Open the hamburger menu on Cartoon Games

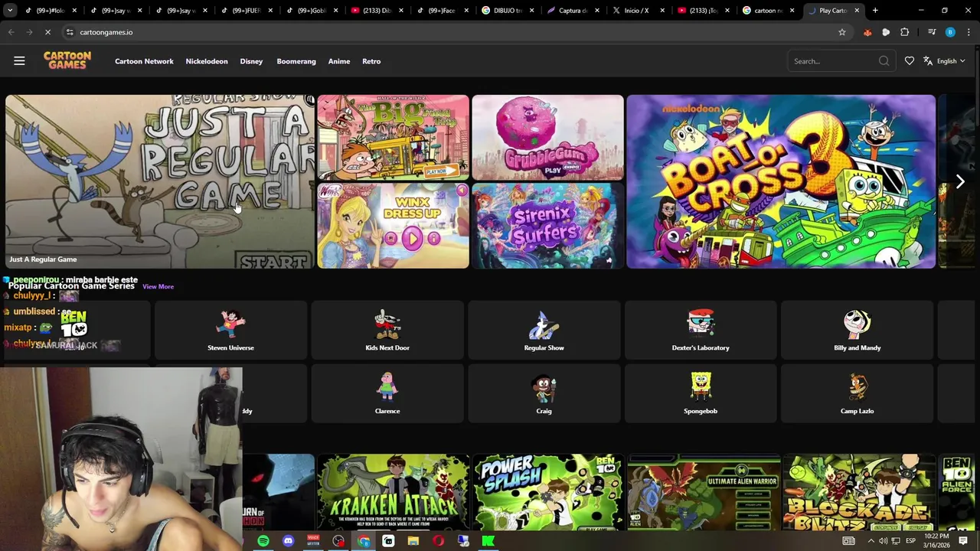click(x=19, y=61)
